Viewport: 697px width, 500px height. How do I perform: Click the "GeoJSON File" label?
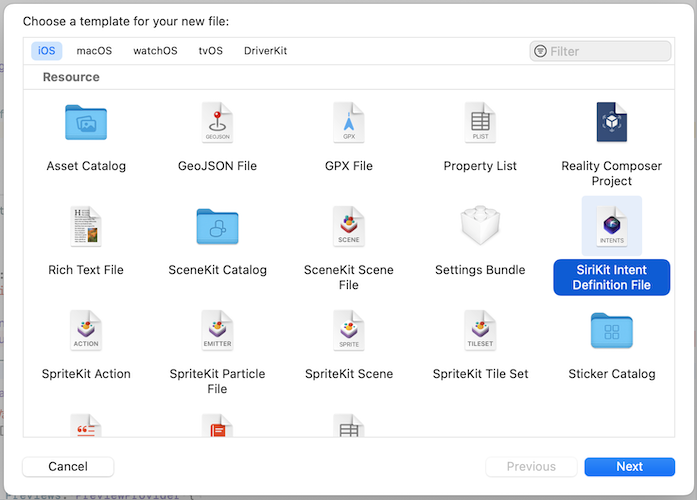pyautogui.click(x=217, y=166)
